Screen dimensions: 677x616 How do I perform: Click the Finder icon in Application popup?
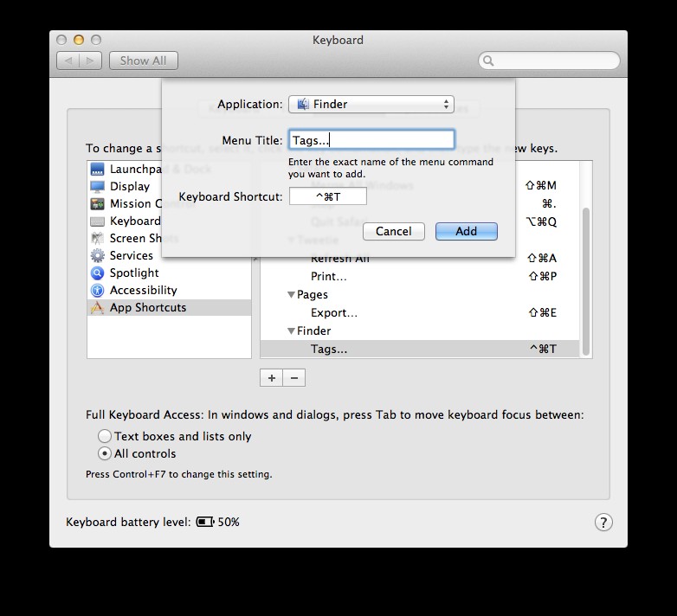pos(303,104)
